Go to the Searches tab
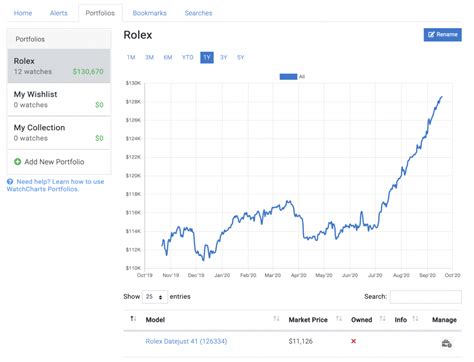Viewport: 474px width, 362px height. point(198,13)
